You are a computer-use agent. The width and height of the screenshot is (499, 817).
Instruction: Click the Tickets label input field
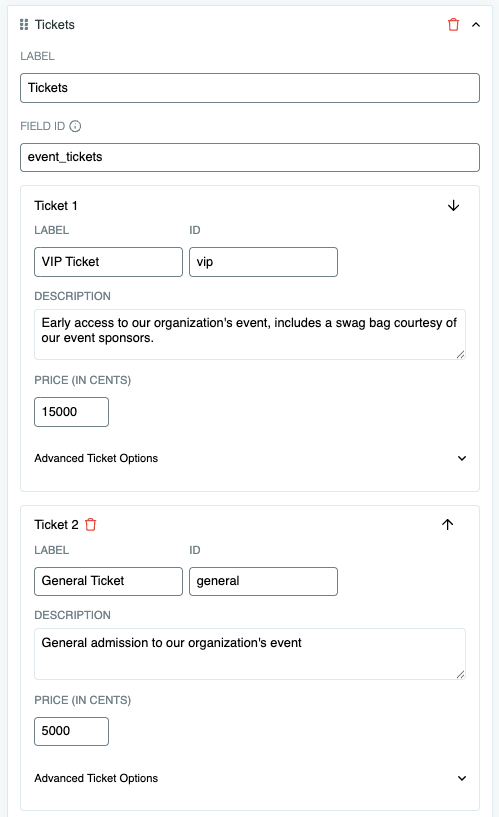(x=250, y=88)
